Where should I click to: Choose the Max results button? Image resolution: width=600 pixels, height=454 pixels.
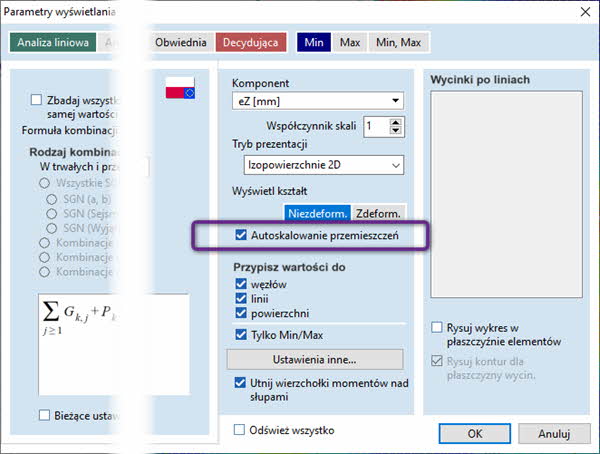point(350,43)
